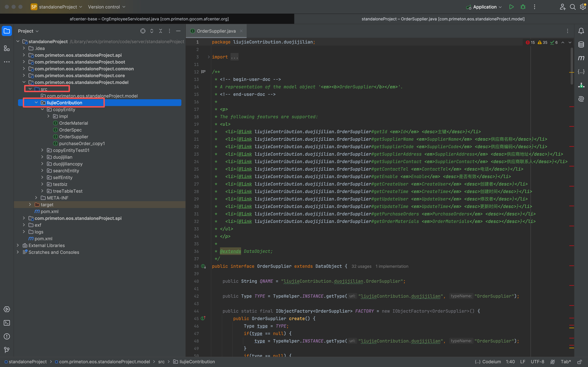Screen dimensions: 588x367
Task: Toggle read-only lock in status bar
Action: (x=579, y=362)
